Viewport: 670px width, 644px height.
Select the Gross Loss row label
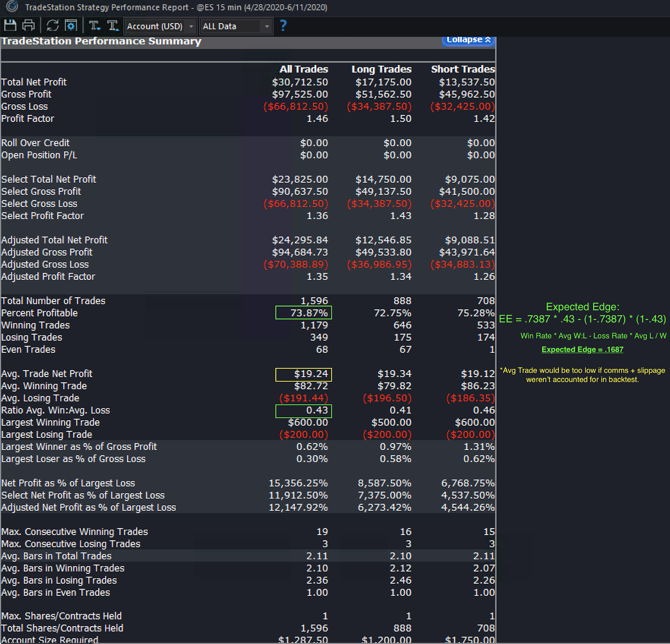tap(25, 106)
